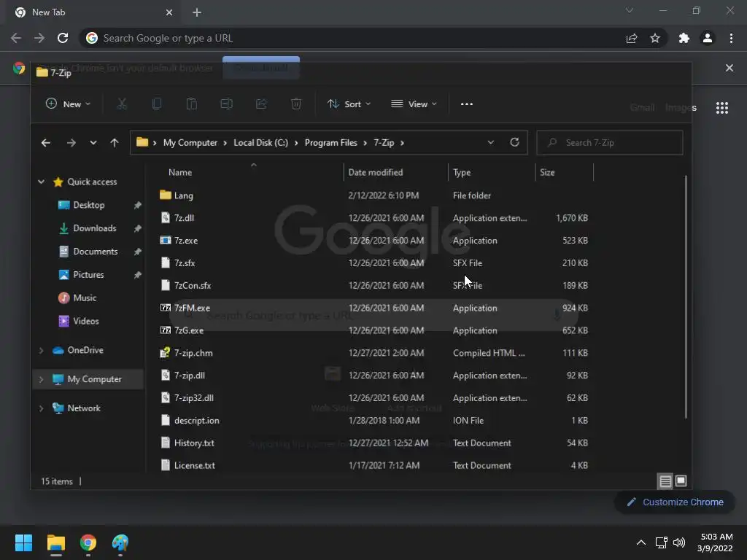Screen dimensions: 747x560
Task: Select the descript.ion file
Action: (x=196, y=421)
